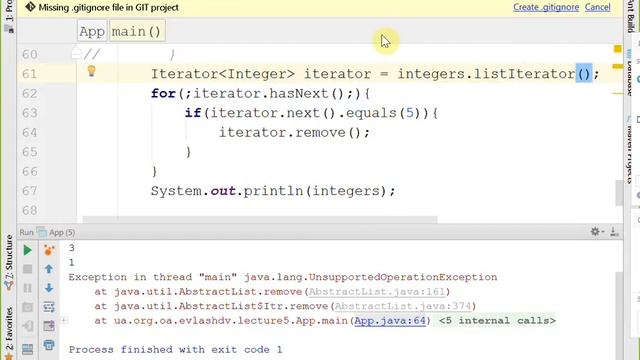Rerun App with the green play icon
This screenshot has width=640, height=360.
(27, 250)
